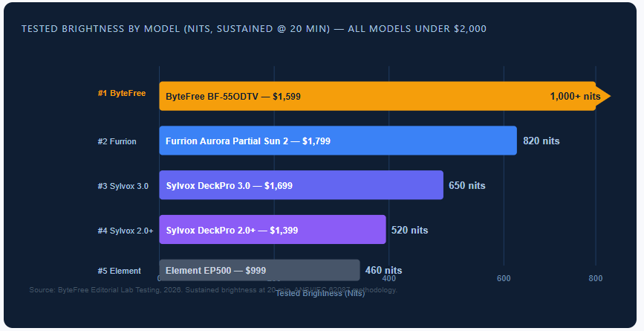The height and width of the screenshot is (331, 644).
Task: Click the purple Sylvox DeckPro 2.0+ bar
Action: [273, 230]
